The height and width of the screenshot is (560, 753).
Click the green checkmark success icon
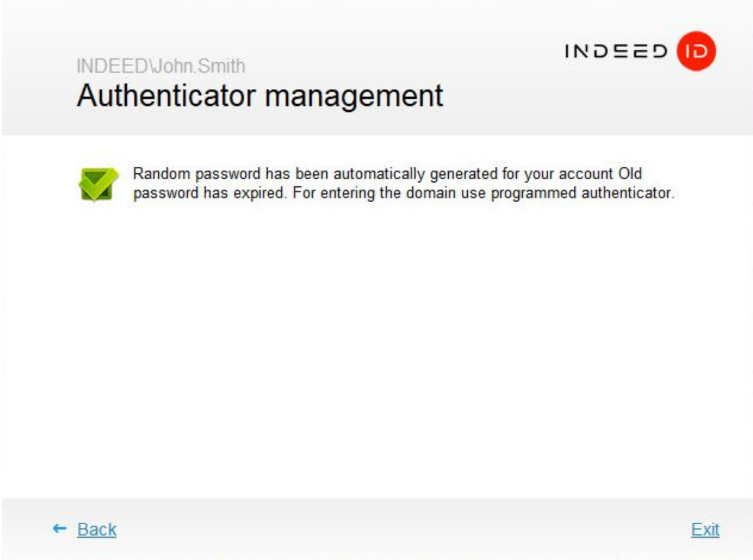point(97,183)
